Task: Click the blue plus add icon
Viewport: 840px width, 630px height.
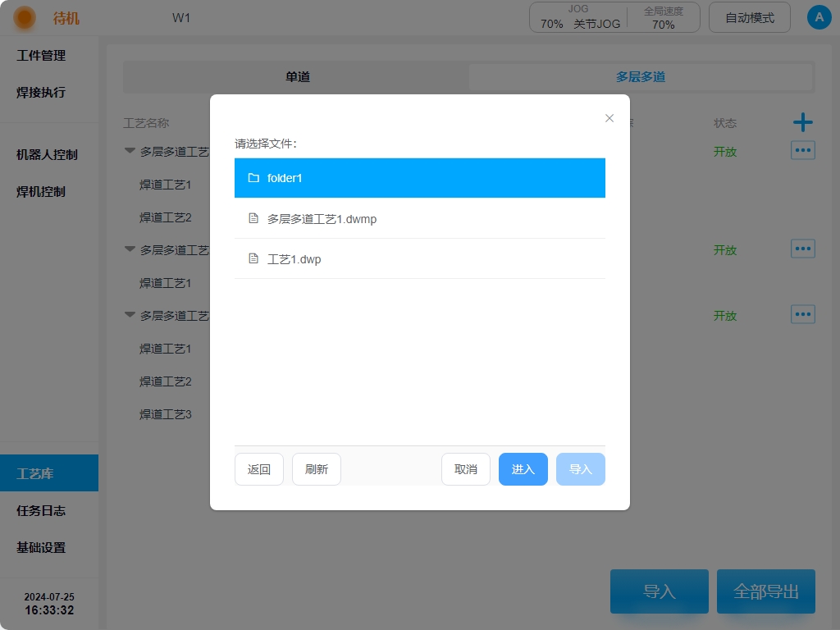Action: (802, 123)
